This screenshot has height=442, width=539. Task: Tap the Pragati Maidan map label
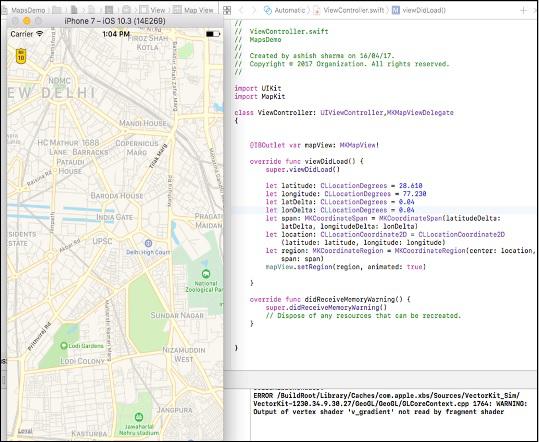point(208,221)
